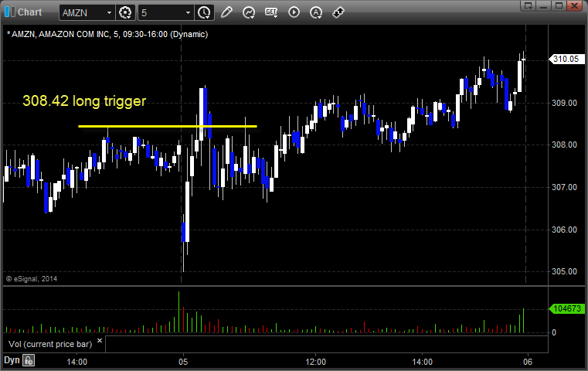Open the time template clock icon

205,12
